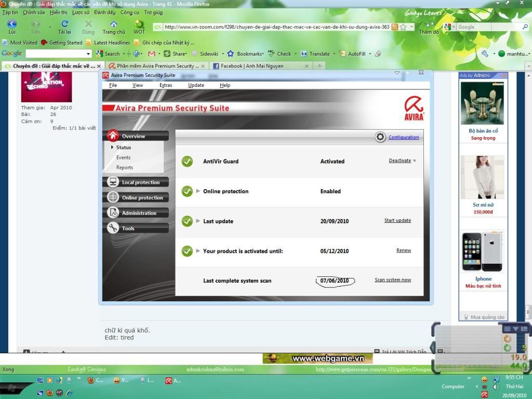Open the search engine selector dropdown

point(454,27)
